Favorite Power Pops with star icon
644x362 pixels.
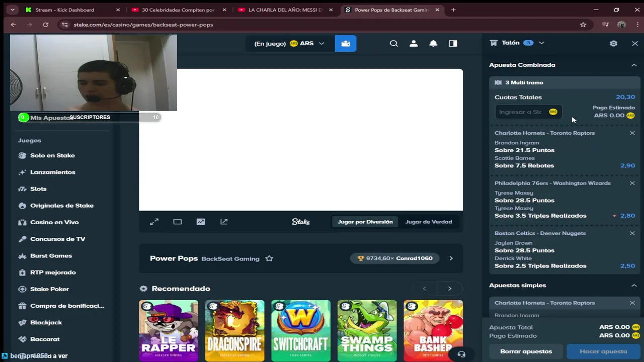click(269, 258)
